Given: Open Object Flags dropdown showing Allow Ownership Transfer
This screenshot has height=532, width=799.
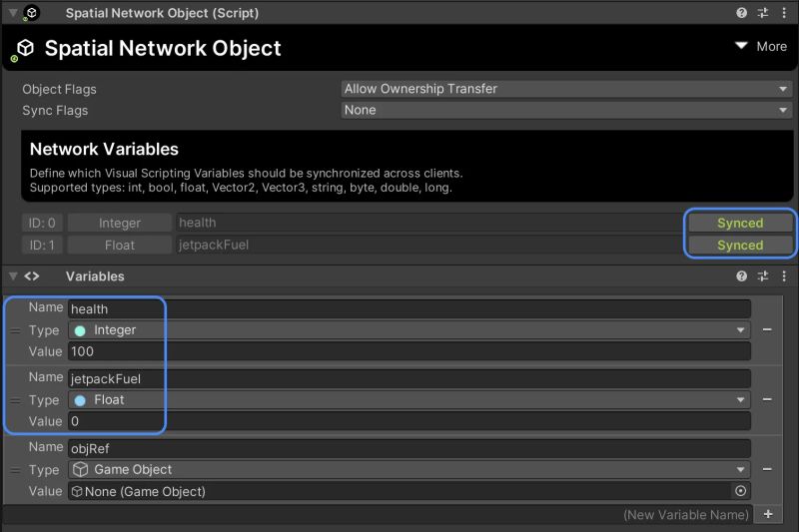Looking at the screenshot, I should click(566, 89).
